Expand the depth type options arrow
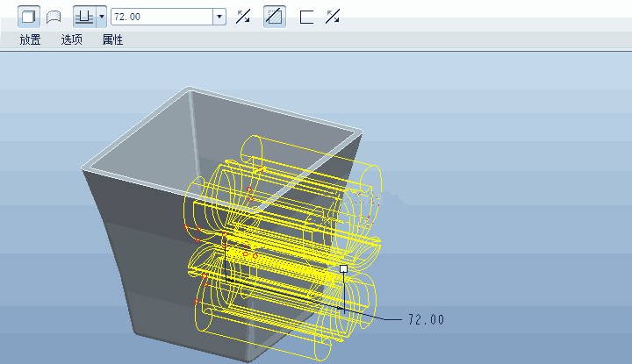This screenshot has width=632, height=364. click(102, 17)
